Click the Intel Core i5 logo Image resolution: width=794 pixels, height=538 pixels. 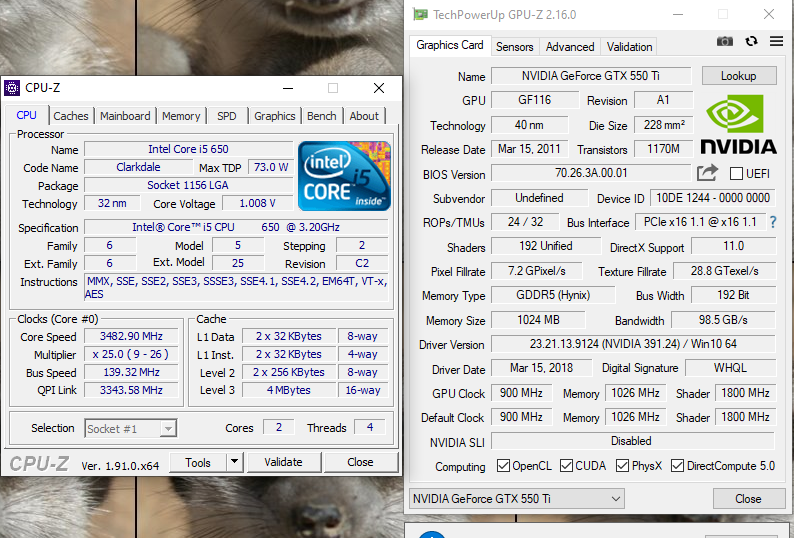coord(344,176)
